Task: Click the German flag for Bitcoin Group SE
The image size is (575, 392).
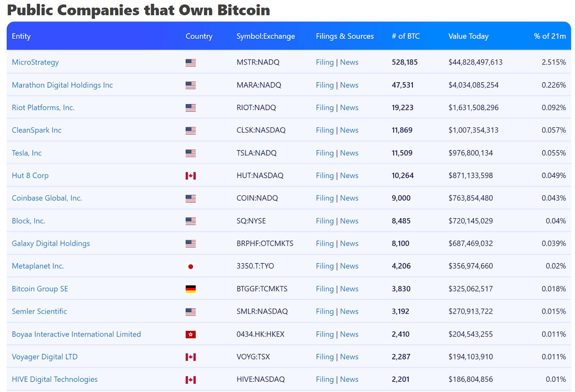Action: pos(190,289)
